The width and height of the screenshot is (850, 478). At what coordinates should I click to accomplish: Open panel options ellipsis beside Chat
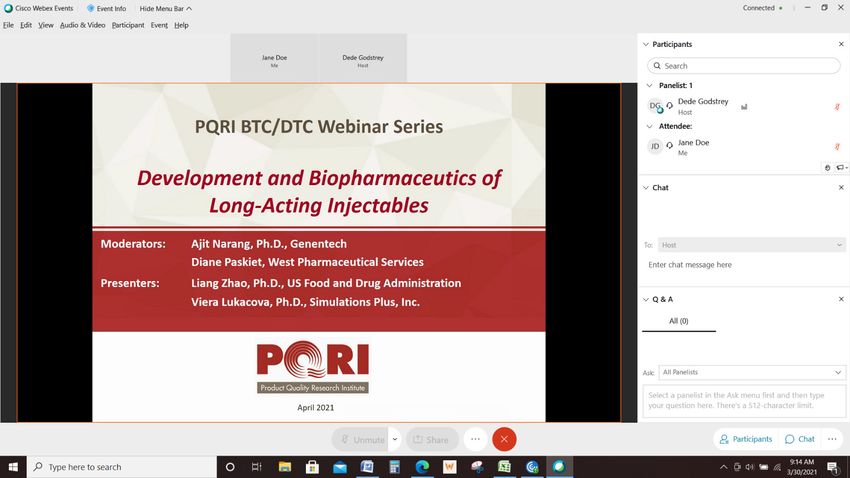coord(832,439)
